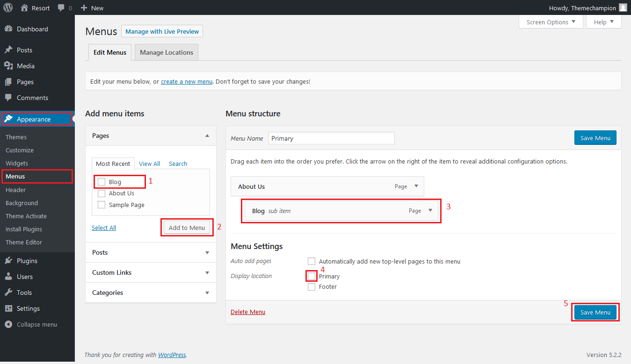Viewport: 631px width, 364px height.
Task: Click the Collapse menu arrow icon
Action: tap(8, 324)
